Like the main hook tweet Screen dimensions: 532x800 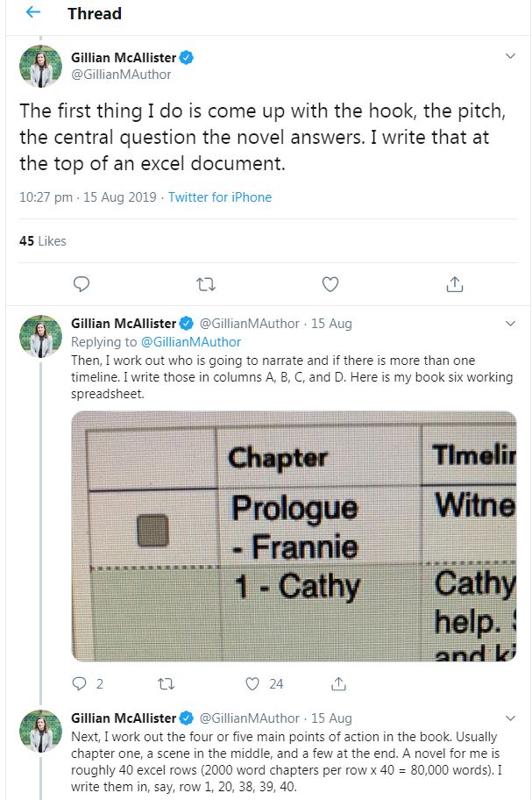click(330, 283)
